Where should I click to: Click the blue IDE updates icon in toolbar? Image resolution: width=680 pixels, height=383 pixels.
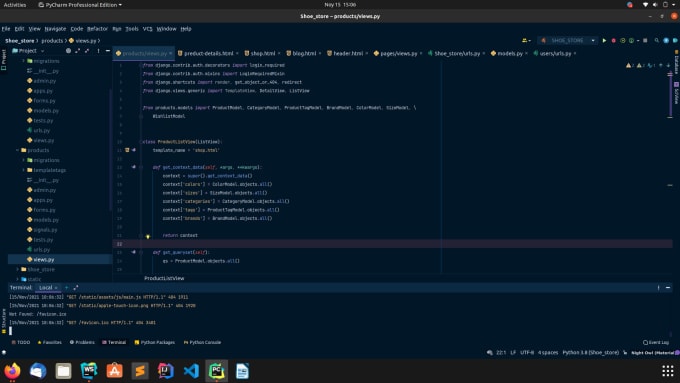[x=666, y=40]
